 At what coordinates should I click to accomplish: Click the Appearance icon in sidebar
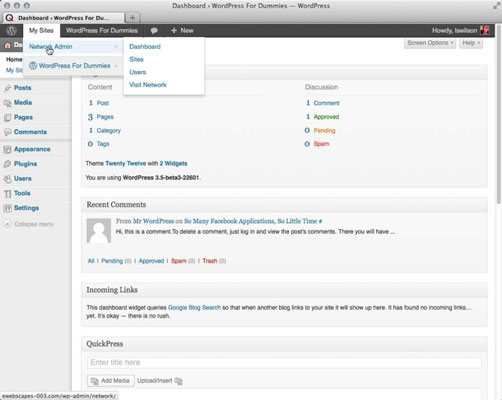point(7,149)
